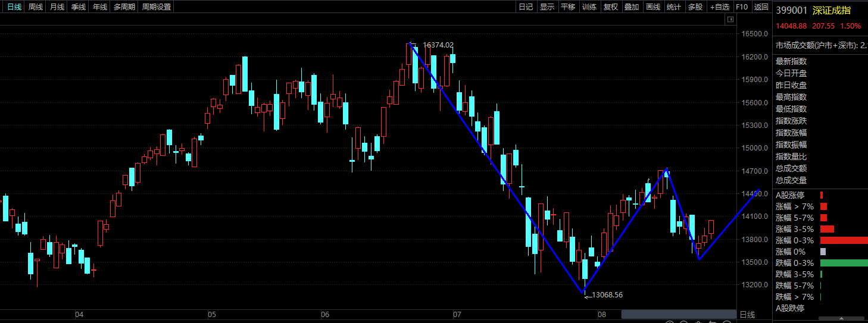Start the 训练 training mode

click(589, 7)
